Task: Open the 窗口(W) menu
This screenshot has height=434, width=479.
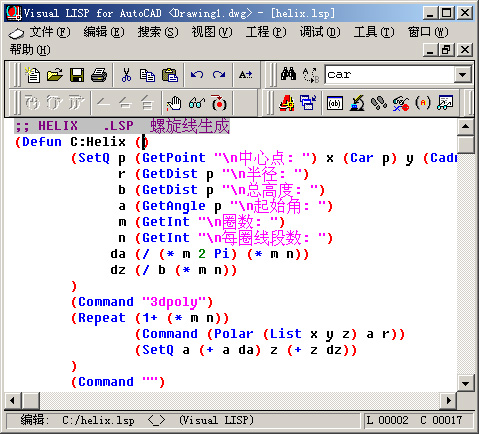Action: [x=428, y=32]
